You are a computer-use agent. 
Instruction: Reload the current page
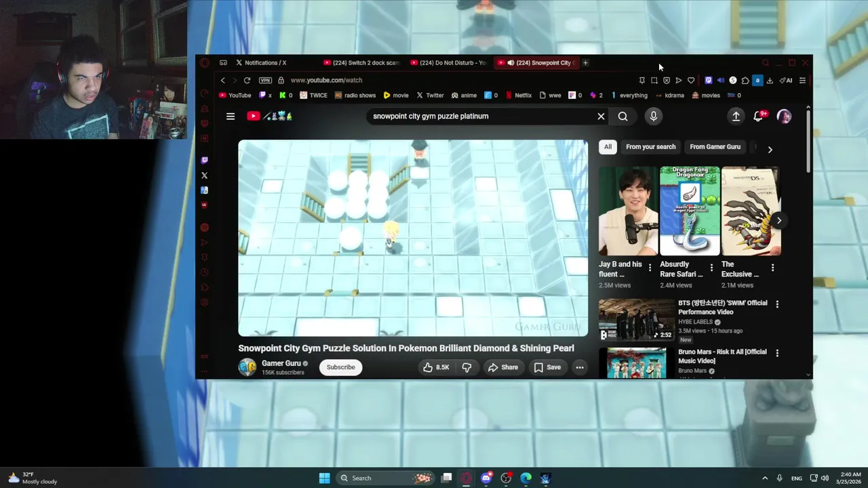[247, 81]
